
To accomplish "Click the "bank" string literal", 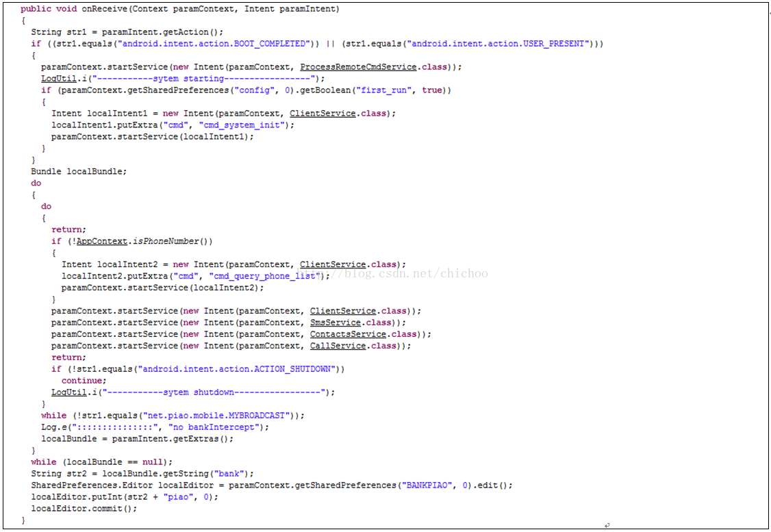I will 229,474.
